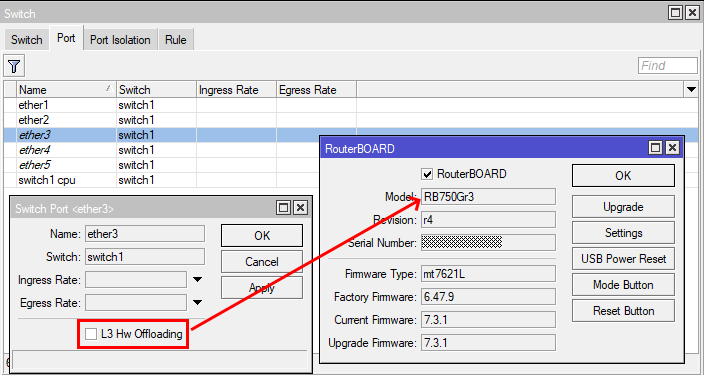Sort by the Switch column header
704x375 pixels.
(x=156, y=90)
